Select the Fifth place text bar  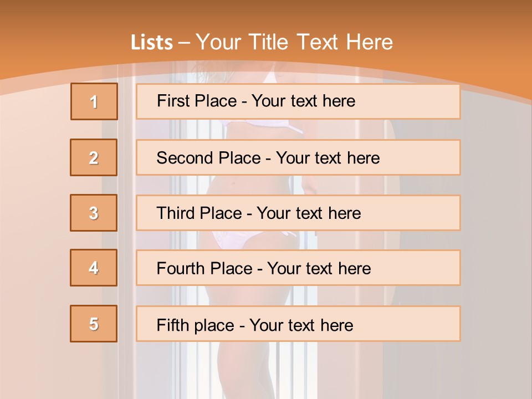(x=298, y=324)
